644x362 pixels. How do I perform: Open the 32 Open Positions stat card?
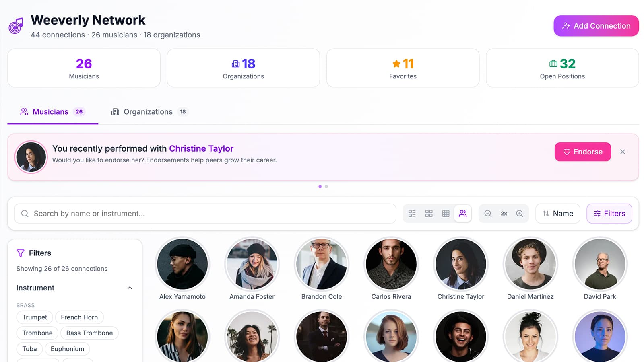coord(562,68)
